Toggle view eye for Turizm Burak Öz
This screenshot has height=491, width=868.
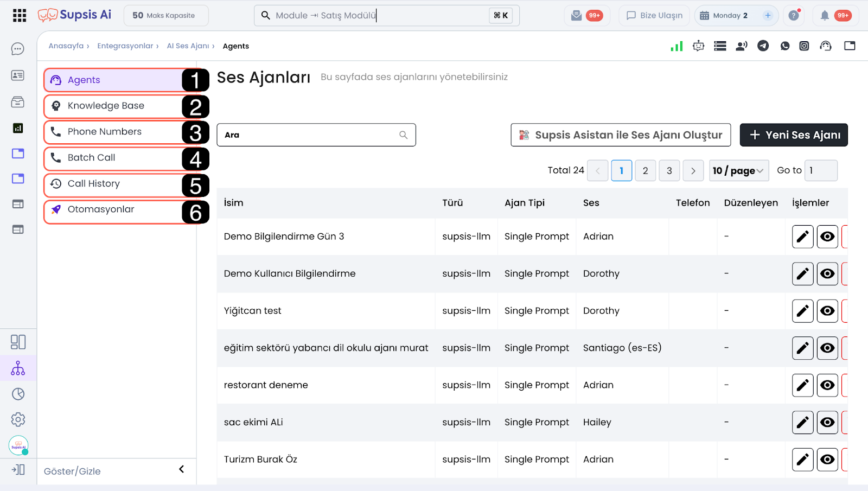[827, 460]
